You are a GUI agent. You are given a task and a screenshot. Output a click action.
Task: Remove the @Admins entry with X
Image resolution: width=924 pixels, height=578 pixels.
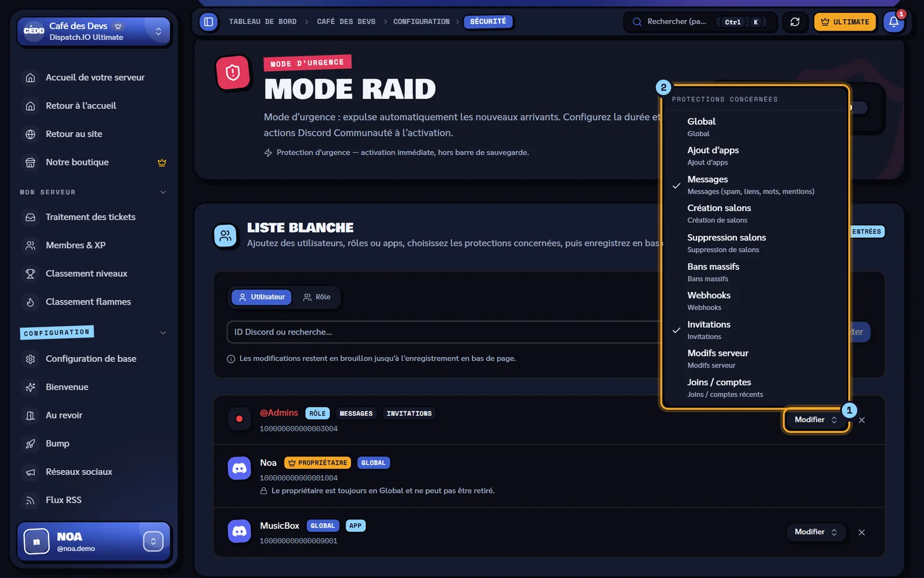coord(862,420)
